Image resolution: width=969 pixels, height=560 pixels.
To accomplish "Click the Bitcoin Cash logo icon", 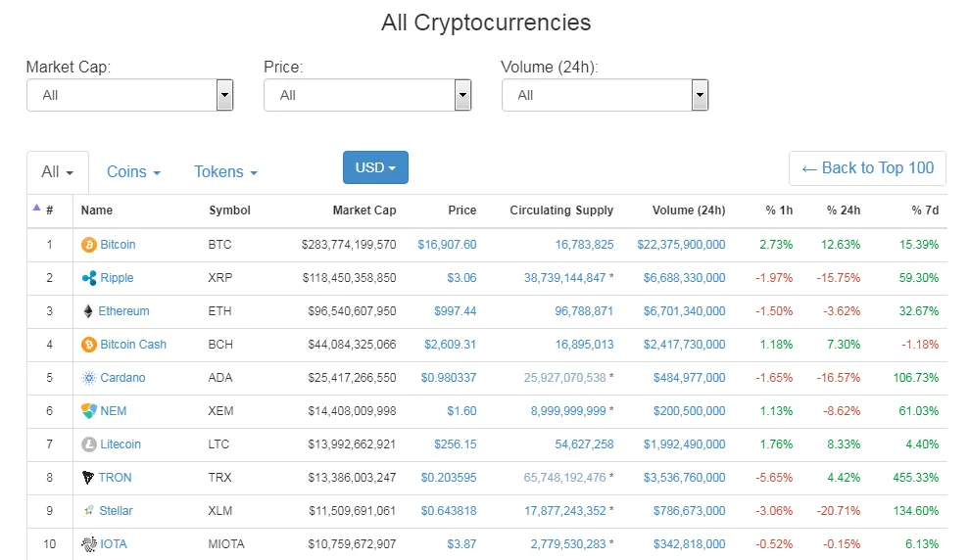I will [89, 345].
